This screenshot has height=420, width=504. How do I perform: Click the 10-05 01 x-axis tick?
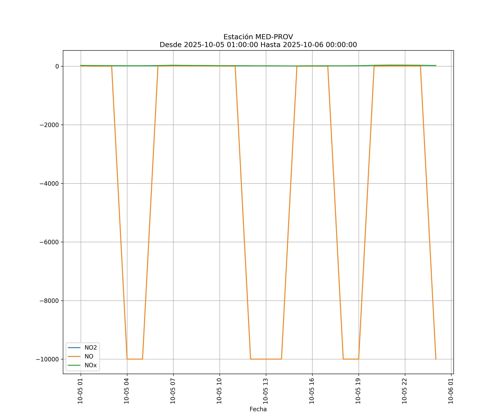(x=80, y=391)
